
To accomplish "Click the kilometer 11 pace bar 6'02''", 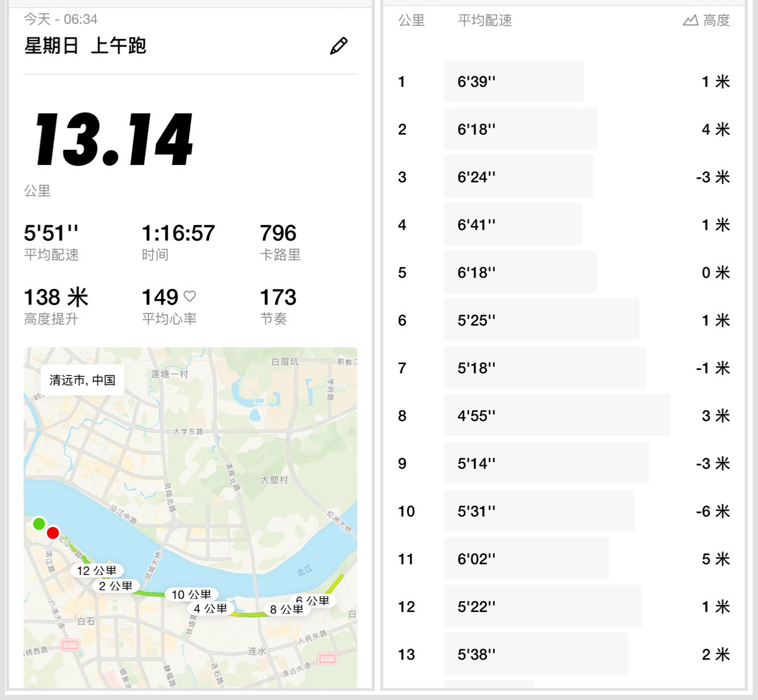I will [526, 559].
